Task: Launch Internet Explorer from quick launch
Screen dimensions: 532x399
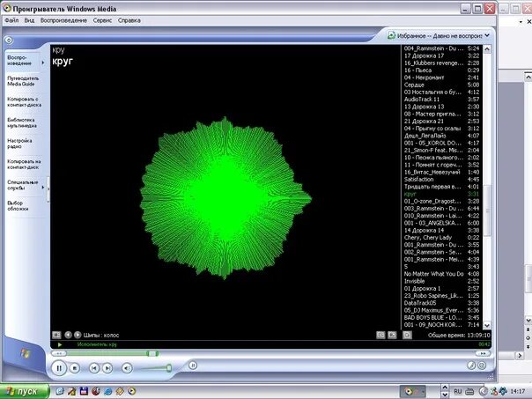Action: click(x=107, y=392)
